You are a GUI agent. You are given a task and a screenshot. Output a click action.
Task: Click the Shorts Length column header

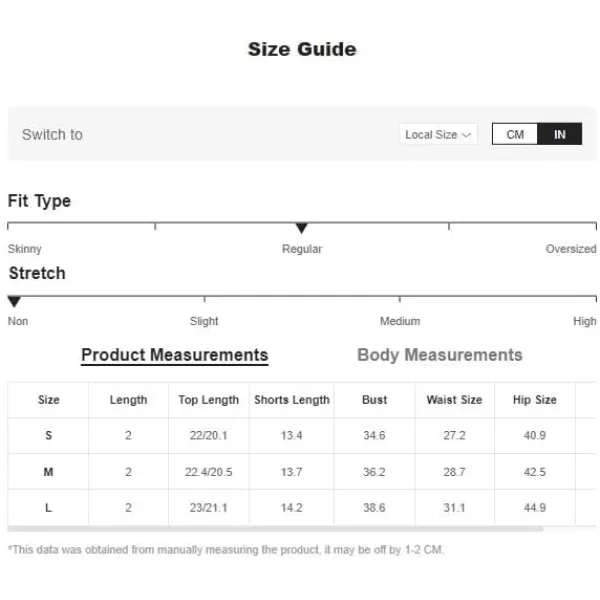click(x=292, y=400)
